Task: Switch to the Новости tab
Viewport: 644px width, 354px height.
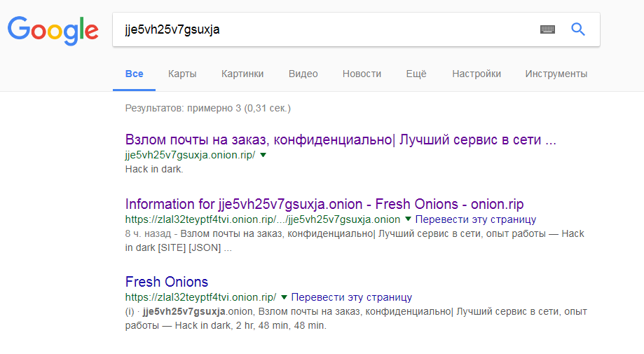Action: coord(362,74)
